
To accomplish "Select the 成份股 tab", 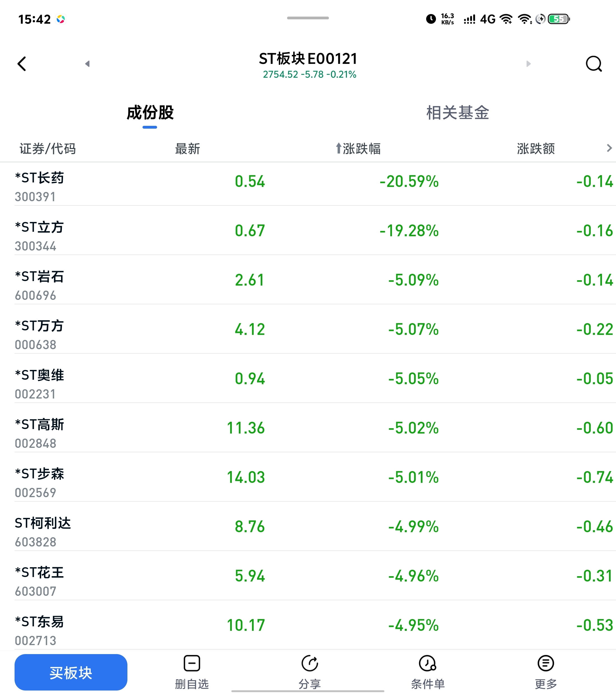I will [150, 113].
